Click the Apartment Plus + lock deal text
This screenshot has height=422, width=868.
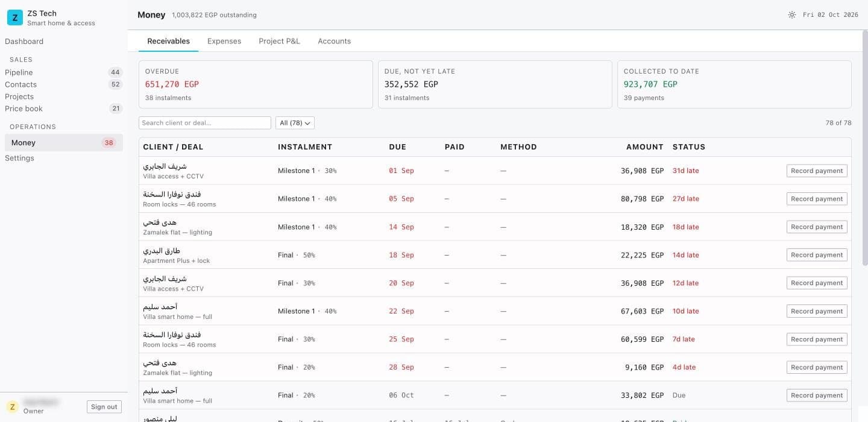177,261
